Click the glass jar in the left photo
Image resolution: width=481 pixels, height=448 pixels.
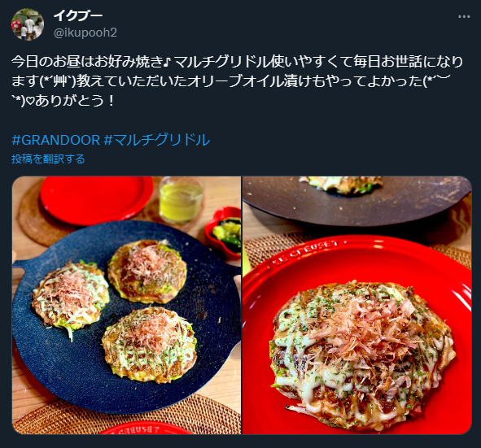point(181,200)
